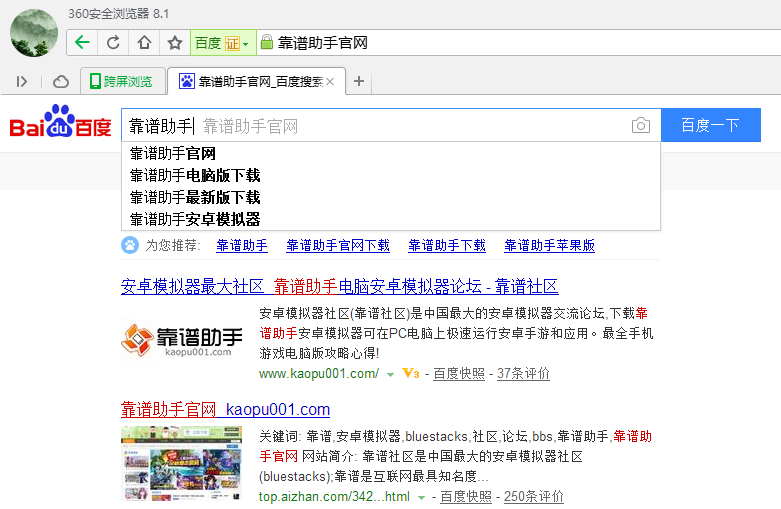Open result 靠谱助手官网_kaopu001.com
The image size is (781, 509).
click(225, 409)
